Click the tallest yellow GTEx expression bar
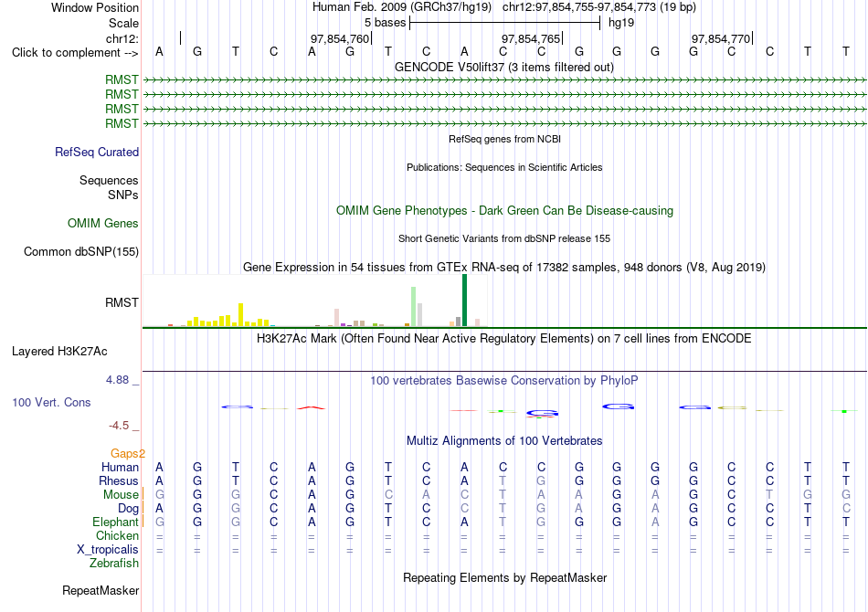 click(x=241, y=315)
